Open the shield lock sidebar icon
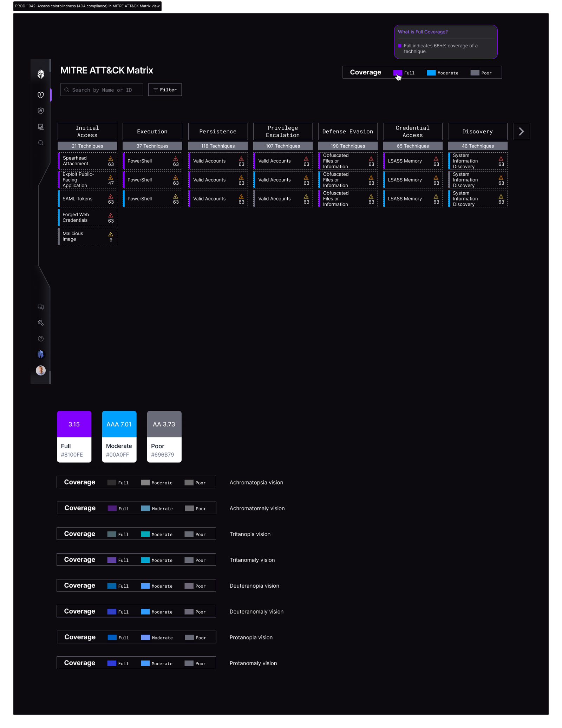The height and width of the screenshot is (728, 562). point(41,111)
